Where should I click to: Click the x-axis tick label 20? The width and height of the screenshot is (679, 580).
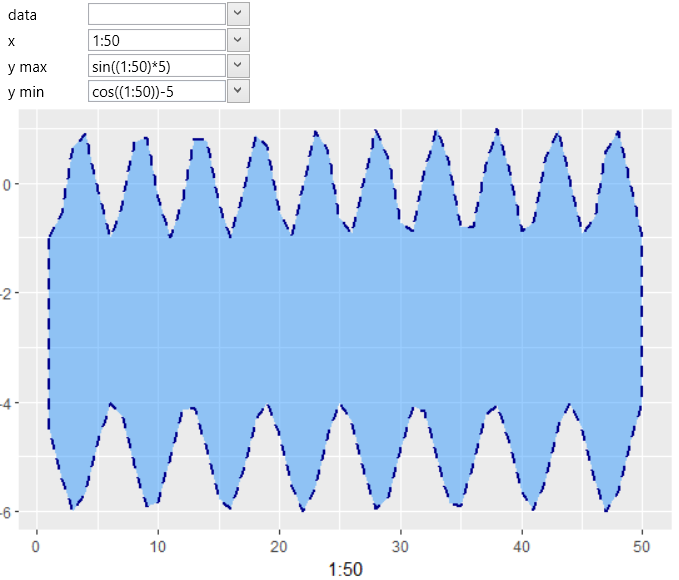[278, 547]
